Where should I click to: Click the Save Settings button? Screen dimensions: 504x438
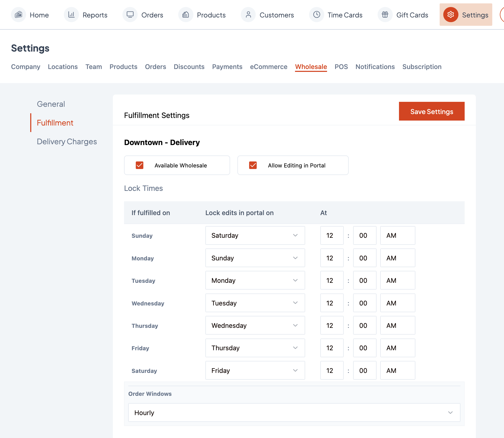pos(432,111)
